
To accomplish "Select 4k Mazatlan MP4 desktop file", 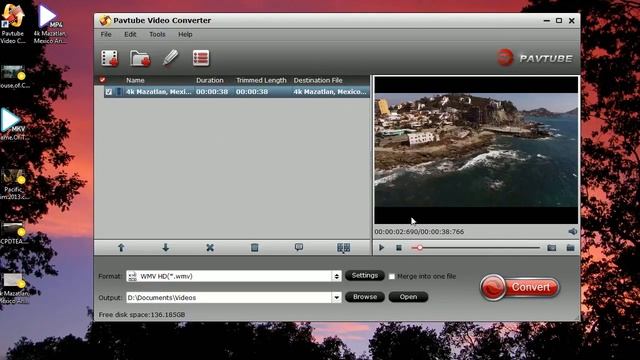I will 49,23.
